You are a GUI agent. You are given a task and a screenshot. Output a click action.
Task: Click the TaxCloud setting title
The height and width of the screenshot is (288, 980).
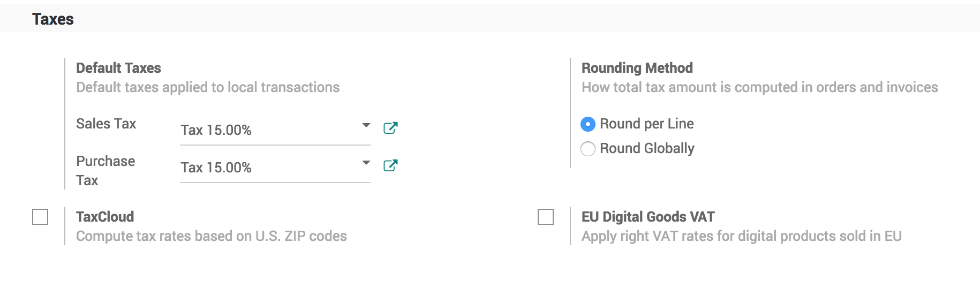coord(105,217)
